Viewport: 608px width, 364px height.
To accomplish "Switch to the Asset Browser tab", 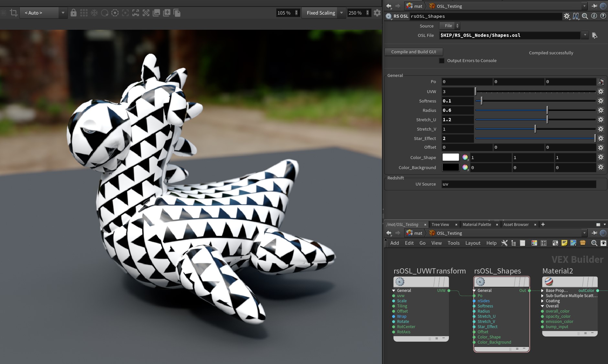I will click(516, 224).
